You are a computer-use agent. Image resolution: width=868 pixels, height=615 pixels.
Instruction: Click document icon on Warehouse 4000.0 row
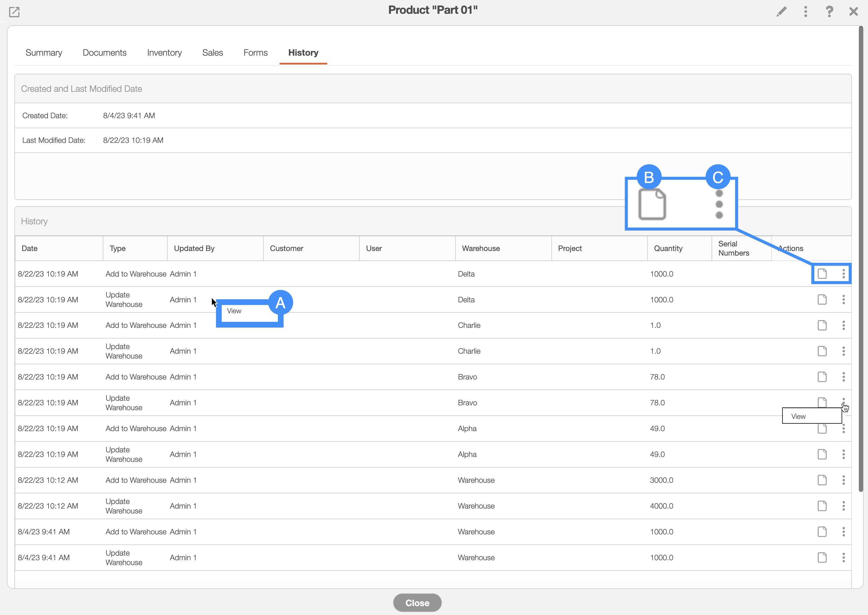pyautogui.click(x=822, y=505)
